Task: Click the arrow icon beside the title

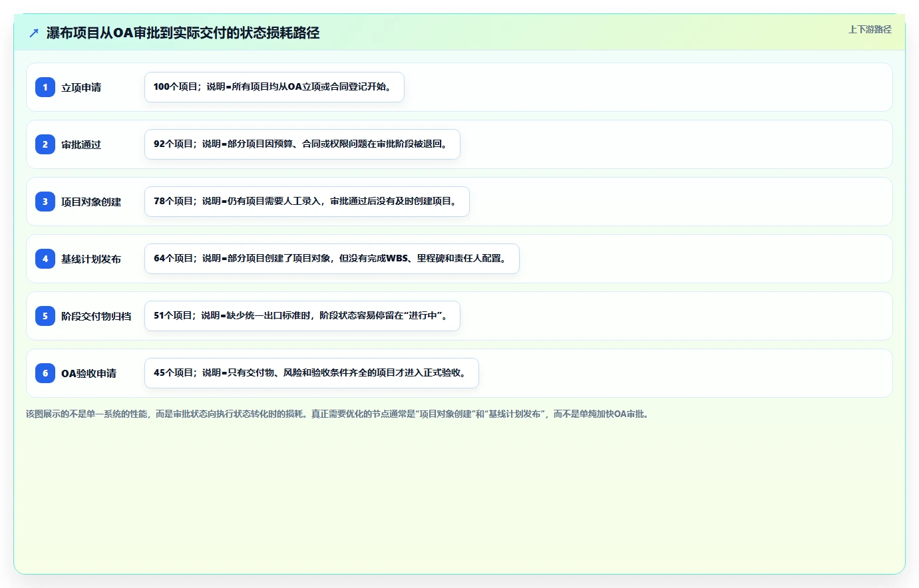Action: coord(34,33)
